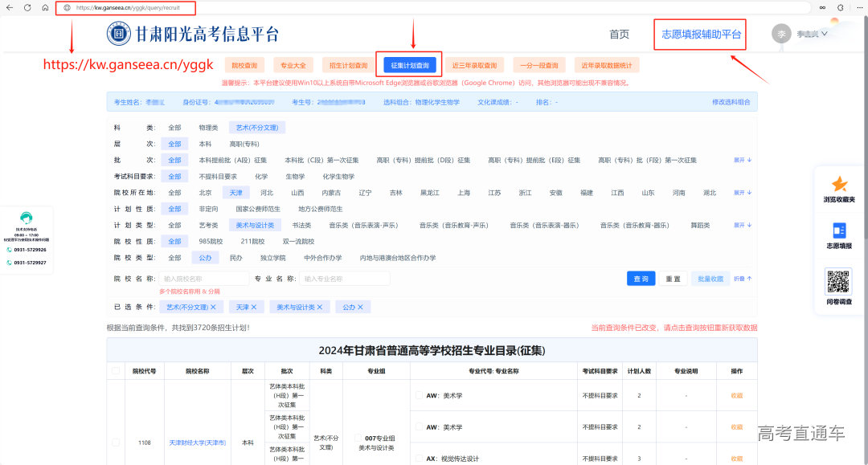Viewport: 868px width, 465px height.
Task: Open the 一分一段查询 tab
Action: point(526,65)
